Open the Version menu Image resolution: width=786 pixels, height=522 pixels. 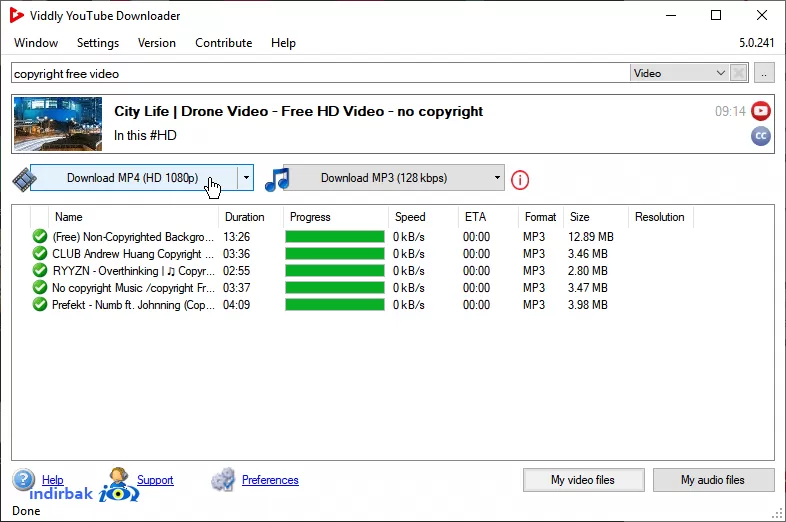coord(157,43)
